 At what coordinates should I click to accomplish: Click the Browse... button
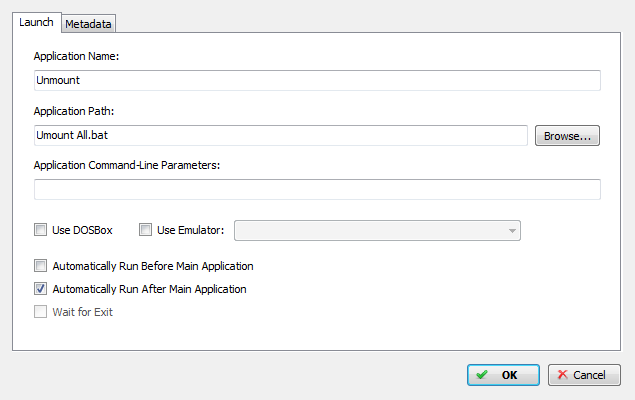pos(567,136)
